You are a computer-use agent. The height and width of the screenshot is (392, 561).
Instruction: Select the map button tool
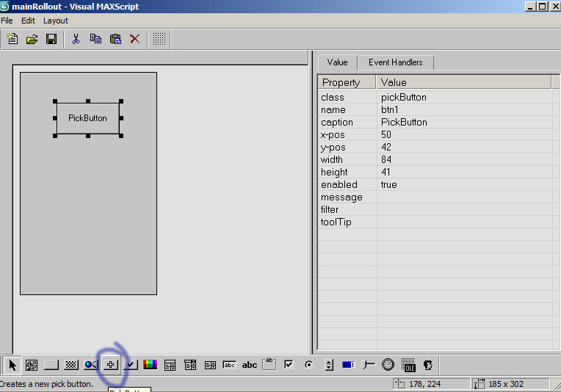coord(70,365)
